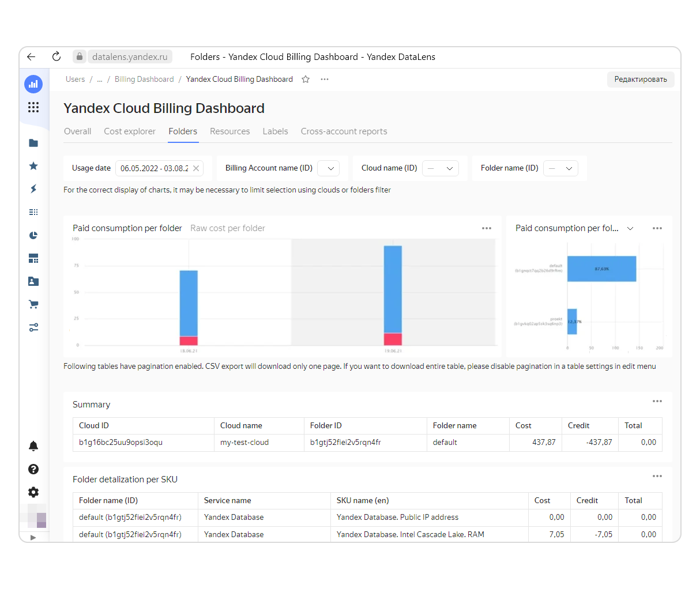Open more options for the column chart widget

(487, 228)
